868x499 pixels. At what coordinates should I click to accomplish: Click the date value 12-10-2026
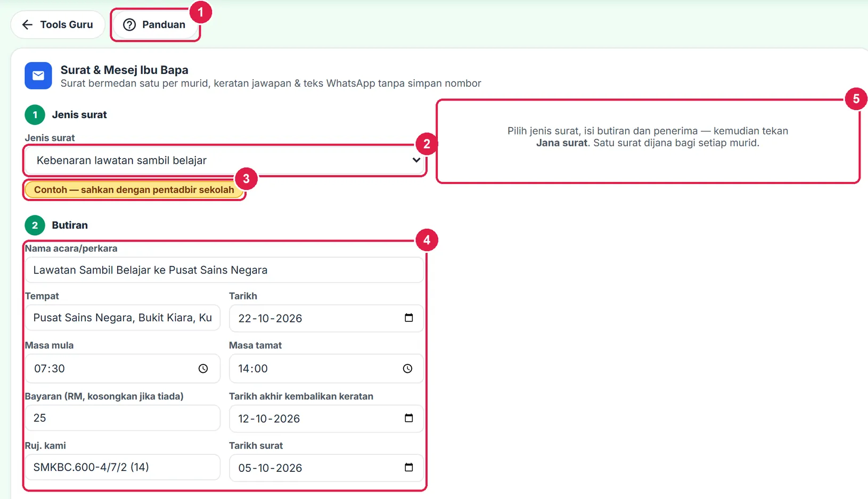pyautogui.click(x=269, y=419)
